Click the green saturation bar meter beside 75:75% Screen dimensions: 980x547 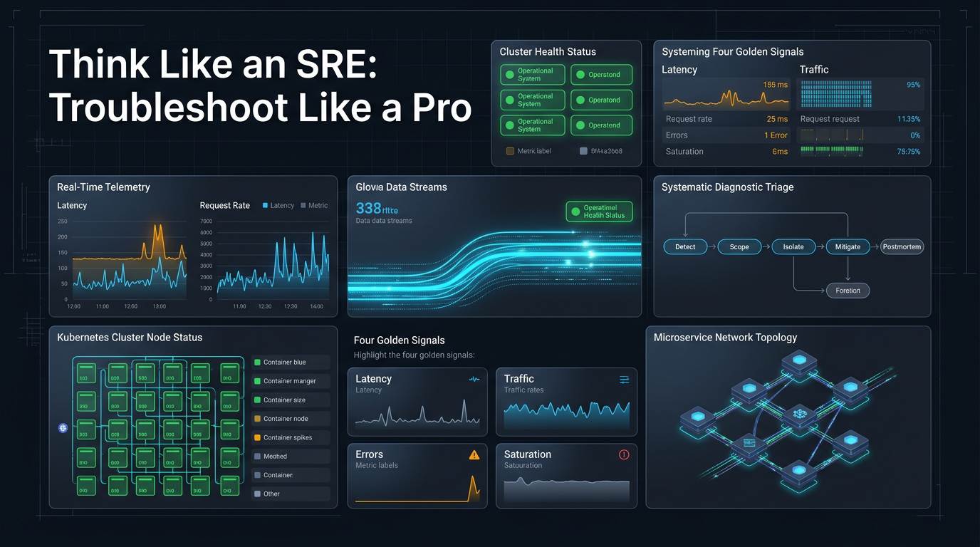[832, 151]
